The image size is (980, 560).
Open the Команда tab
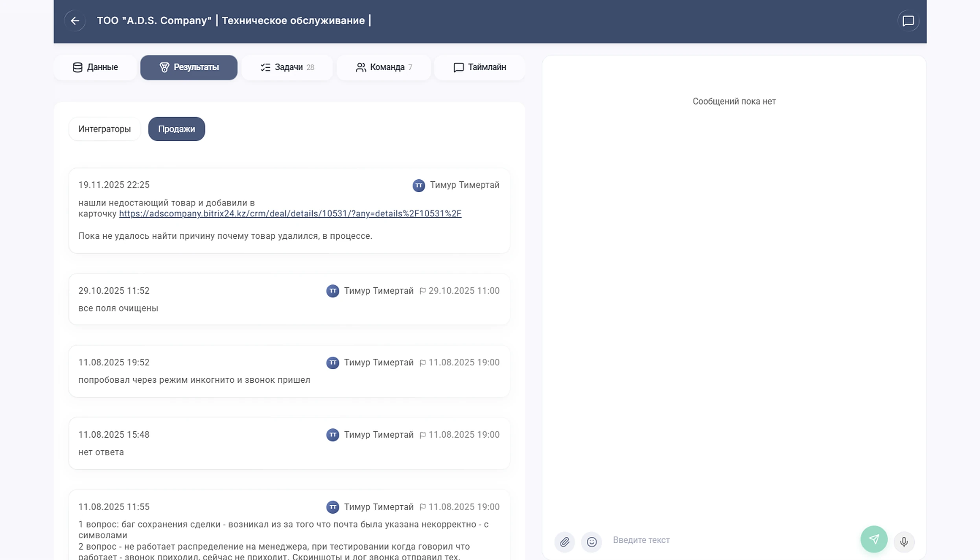pyautogui.click(x=384, y=67)
